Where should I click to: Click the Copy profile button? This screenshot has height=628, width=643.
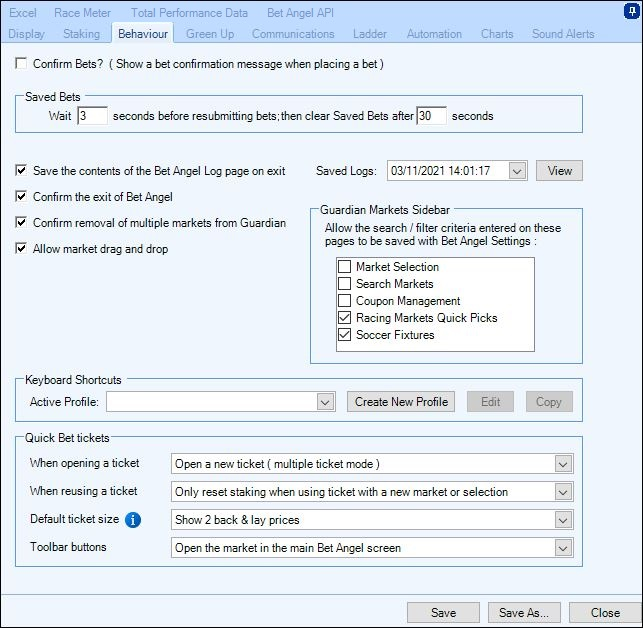tap(549, 402)
